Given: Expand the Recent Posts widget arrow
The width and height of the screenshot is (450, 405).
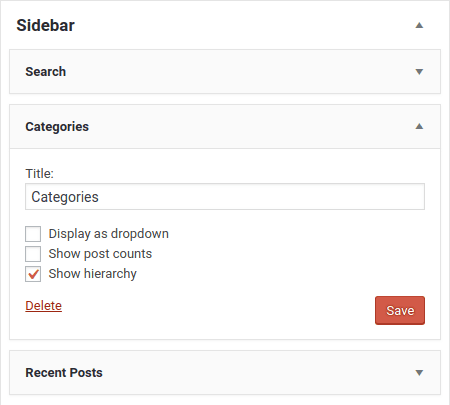Looking at the screenshot, I should coord(419,373).
